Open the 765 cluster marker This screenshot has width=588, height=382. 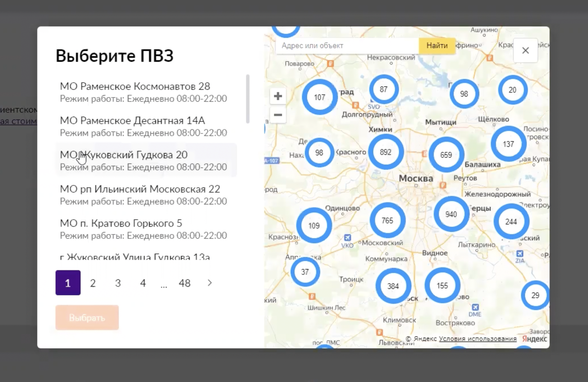[x=387, y=220]
